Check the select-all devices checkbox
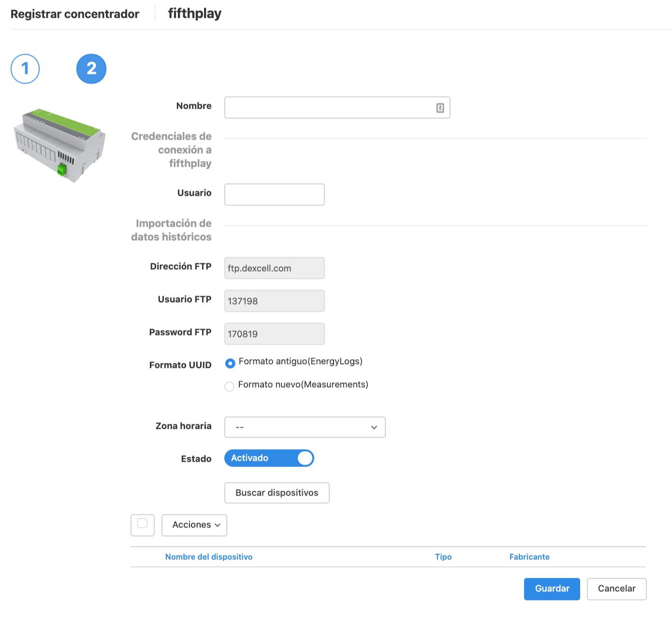672x618 pixels. pos(143,523)
